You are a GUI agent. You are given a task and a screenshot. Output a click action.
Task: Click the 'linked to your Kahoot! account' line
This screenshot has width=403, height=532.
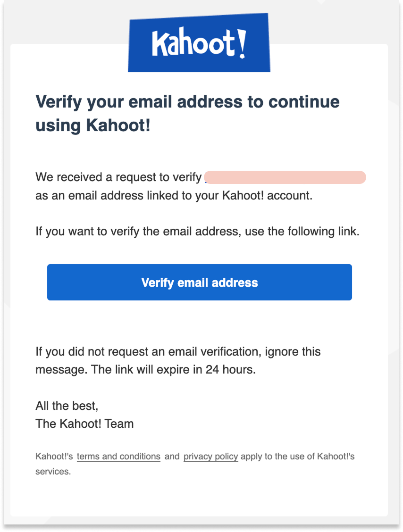click(174, 195)
